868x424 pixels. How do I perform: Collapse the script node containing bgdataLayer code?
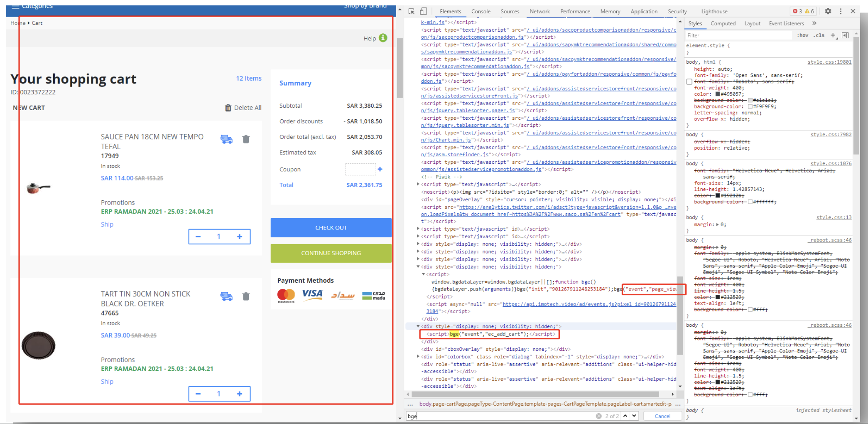point(423,274)
